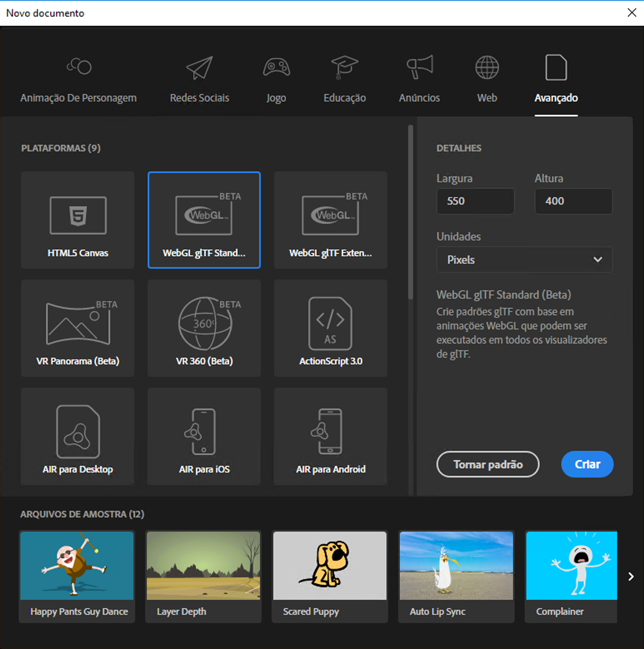644x649 pixels.
Task: Open the Unidades dropdown
Action: pyautogui.click(x=524, y=260)
